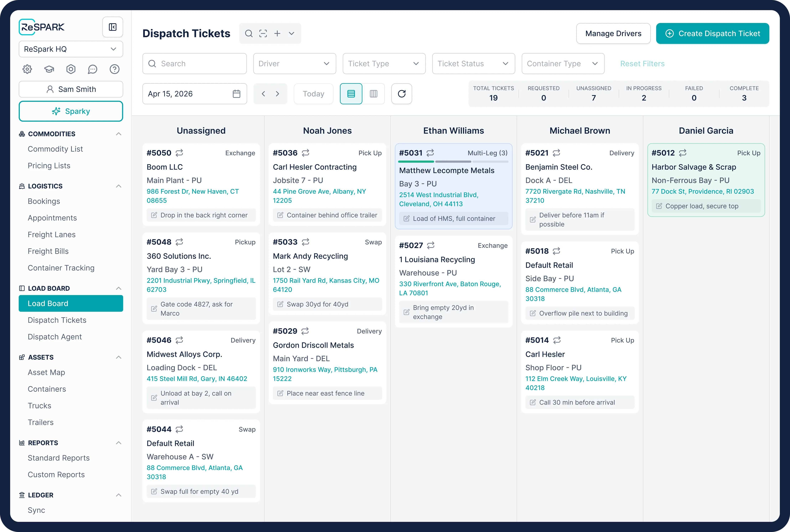Screen dimensions: 790x532
Task: Open the calendar icon in date field
Action: click(x=237, y=94)
